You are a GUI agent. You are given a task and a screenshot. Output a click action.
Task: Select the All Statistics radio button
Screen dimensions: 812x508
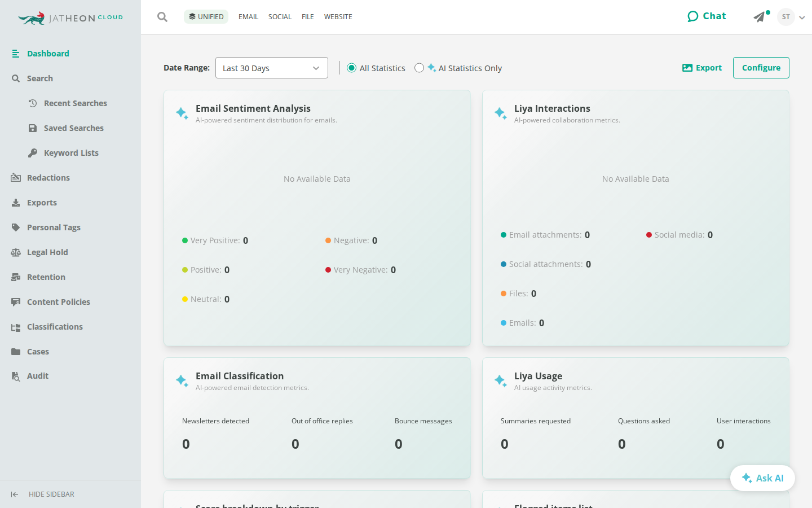pyautogui.click(x=351, y=68)
